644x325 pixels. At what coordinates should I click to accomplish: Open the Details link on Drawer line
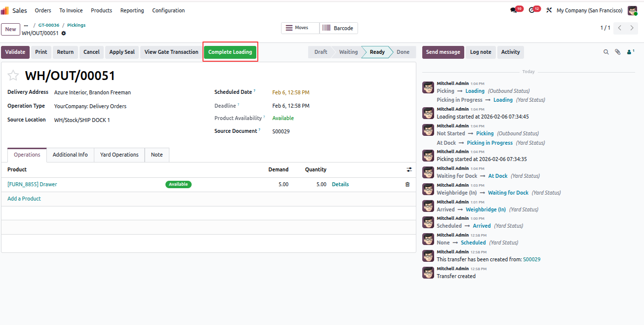pyautogui.click(x=340, y=184)
